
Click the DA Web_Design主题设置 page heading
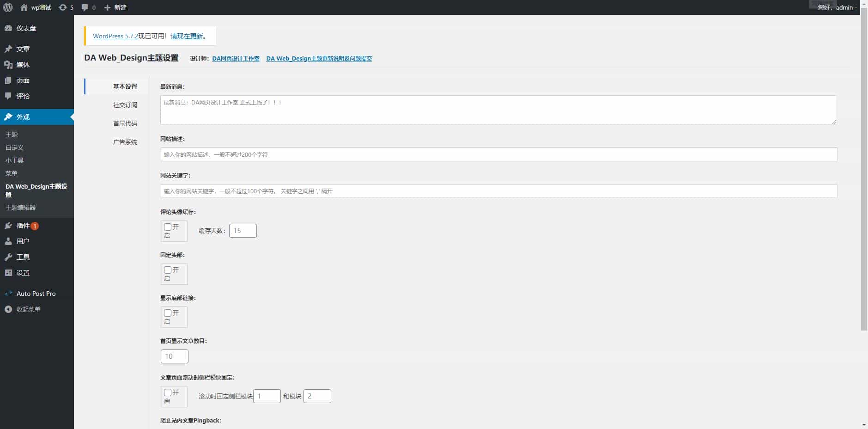click(131, 58)
